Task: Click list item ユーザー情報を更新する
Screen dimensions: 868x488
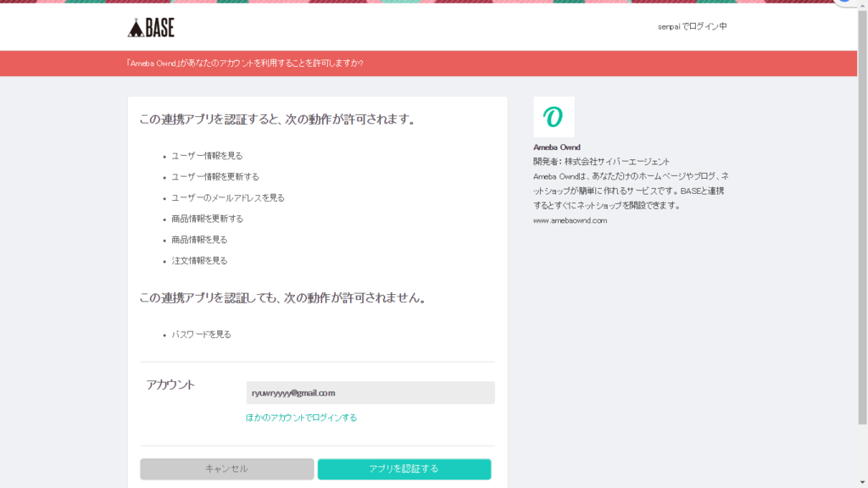Action: pos(214,177)
